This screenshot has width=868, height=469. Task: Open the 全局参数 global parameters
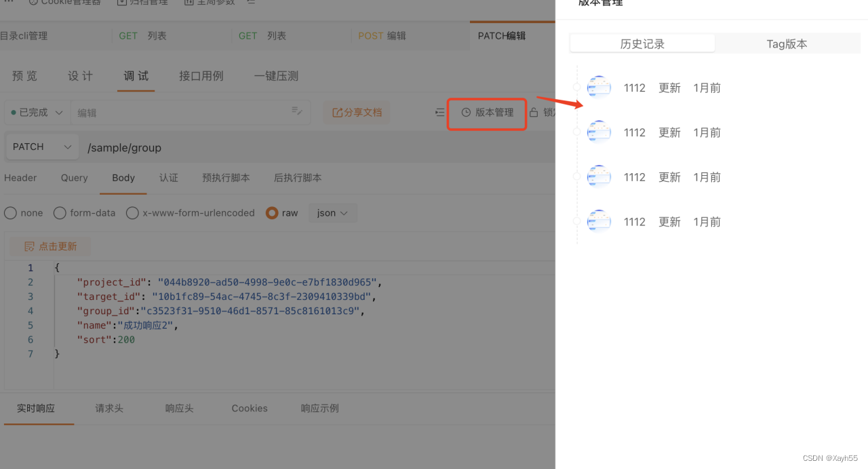click(x=208, y=2)
